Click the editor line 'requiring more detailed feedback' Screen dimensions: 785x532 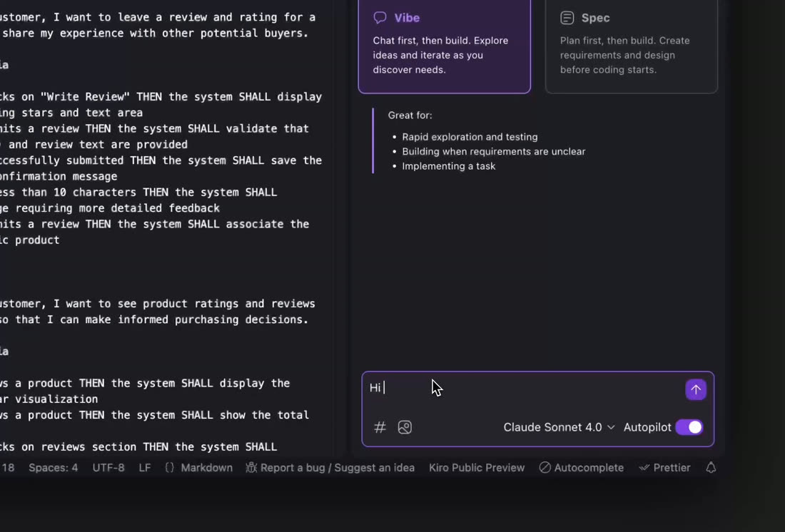point(110,208)
